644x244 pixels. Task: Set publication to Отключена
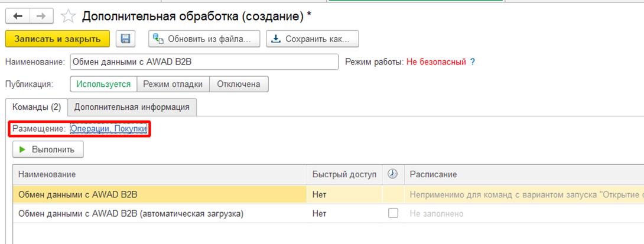(x=239, y=84)
